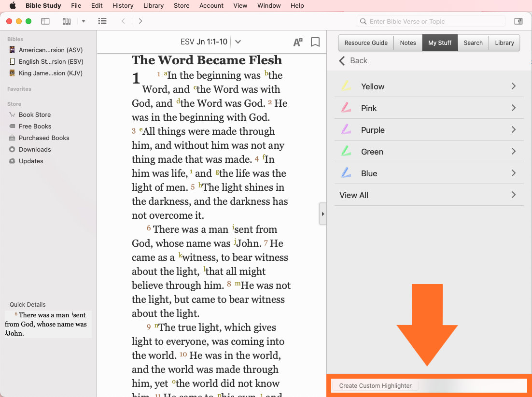Go forward with the next arrow
Viewport: 532px width, 397px height.
[140, 21]
